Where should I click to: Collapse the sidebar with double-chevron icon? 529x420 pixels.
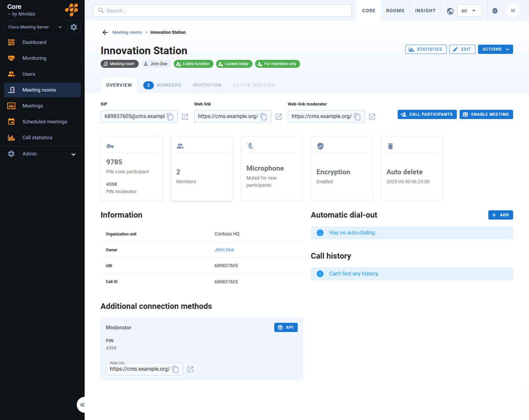pyautogui.click(x=82, y=405)
